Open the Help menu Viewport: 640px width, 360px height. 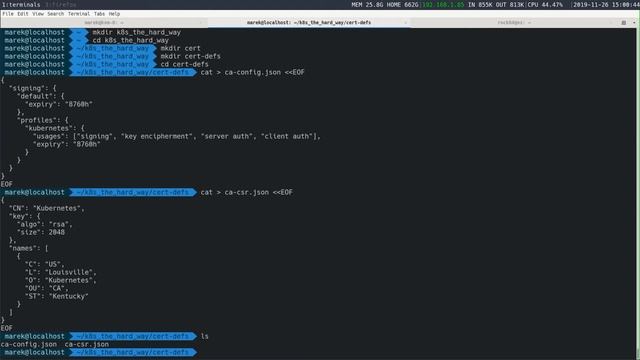pyautogui.click(x=114, y=13)
